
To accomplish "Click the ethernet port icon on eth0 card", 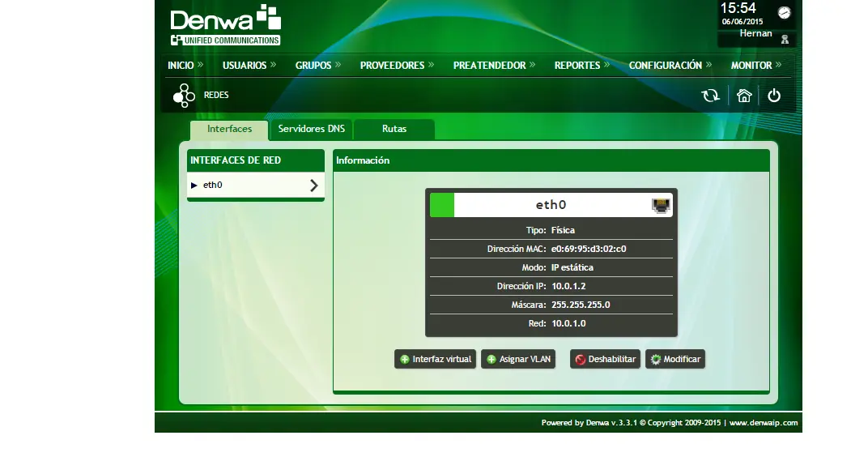I will tap(661, 205).
